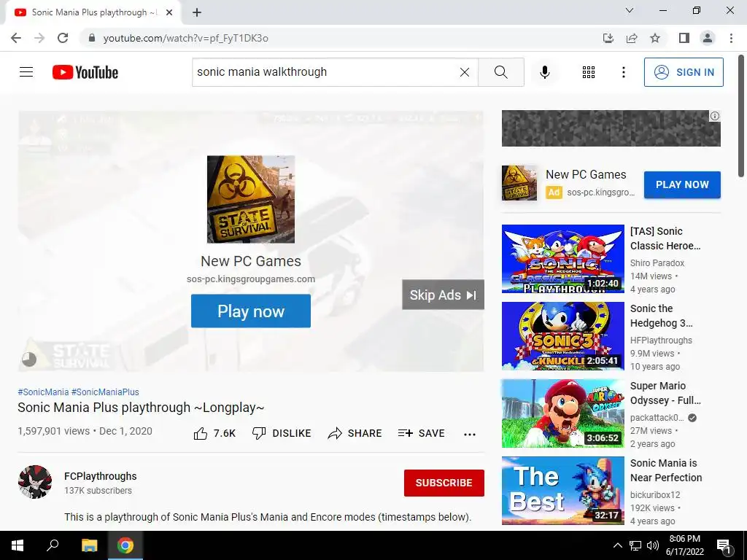
Task: Open network icon in system tray
Action: 635,545
